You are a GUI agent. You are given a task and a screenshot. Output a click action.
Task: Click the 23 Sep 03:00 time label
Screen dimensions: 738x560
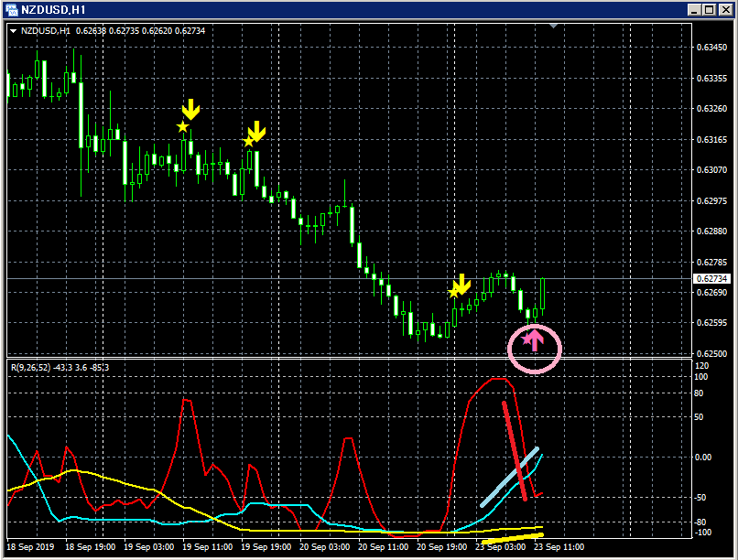(500, 547)
